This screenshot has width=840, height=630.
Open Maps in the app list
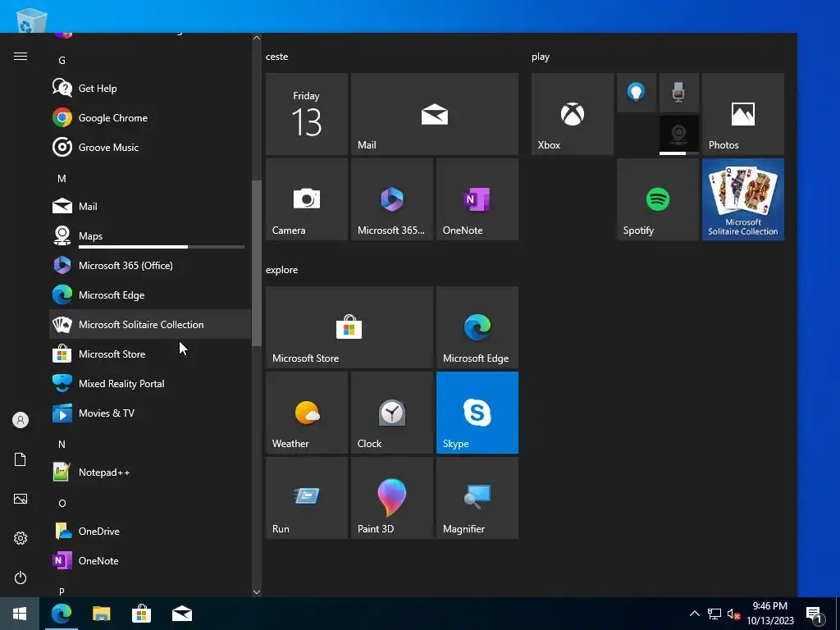(150, 235)
